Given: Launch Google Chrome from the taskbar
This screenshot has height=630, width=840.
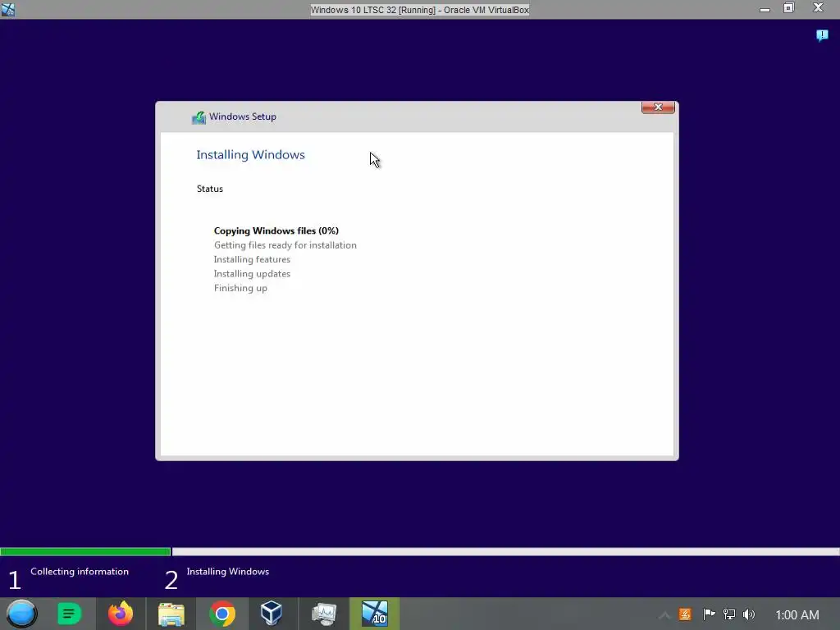Looking at the screenshot, I should pyautogui.click(x=222, y=614).
